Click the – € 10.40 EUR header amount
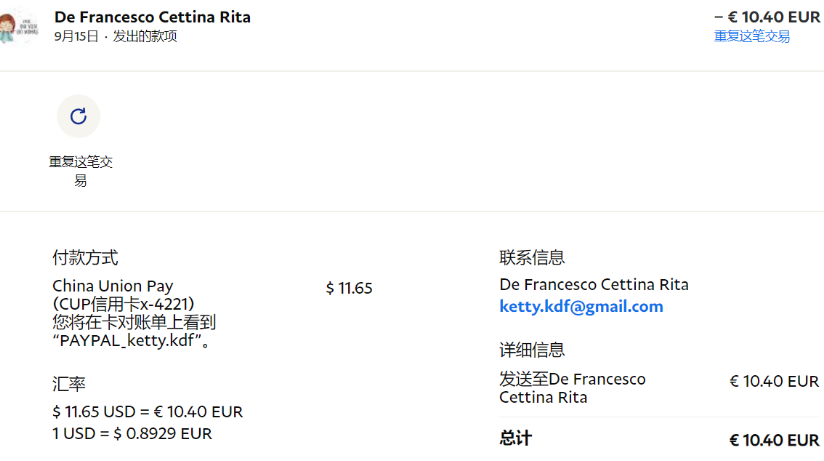Image resolution: width=824 pixels, height=461 pixels. point(766,16)
